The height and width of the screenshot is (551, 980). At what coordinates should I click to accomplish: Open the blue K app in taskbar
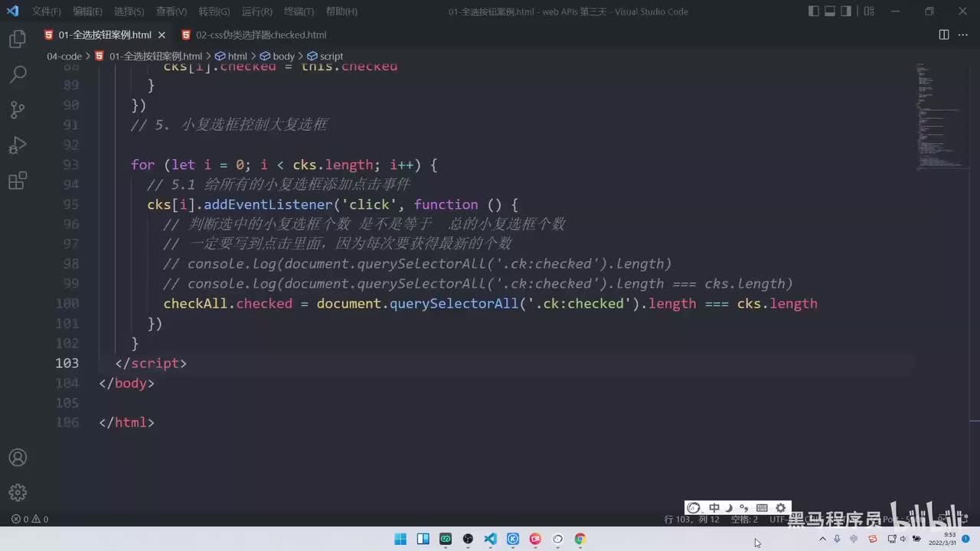(x=513, y=539)
